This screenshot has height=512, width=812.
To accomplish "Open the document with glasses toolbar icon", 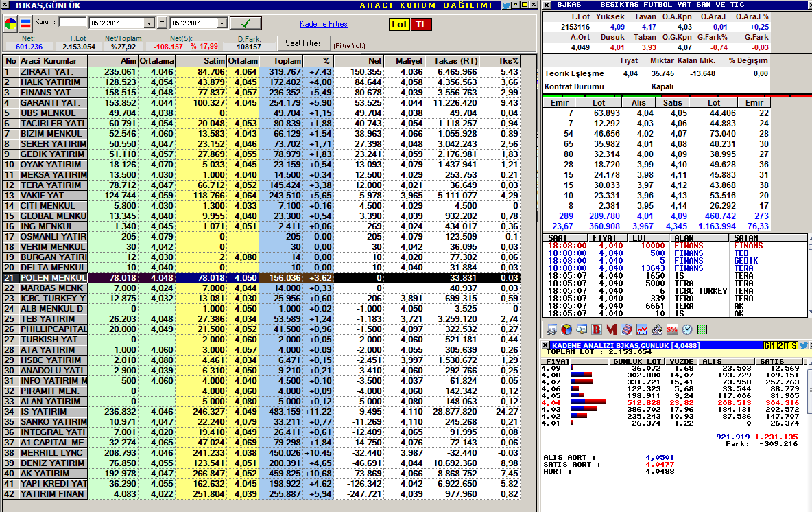I will (x=551, y=329).
